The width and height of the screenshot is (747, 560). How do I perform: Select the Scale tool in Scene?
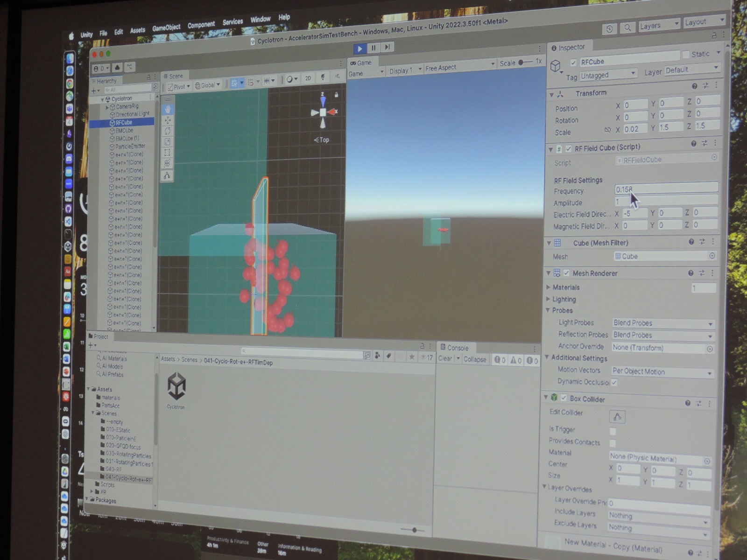(168, 142)
